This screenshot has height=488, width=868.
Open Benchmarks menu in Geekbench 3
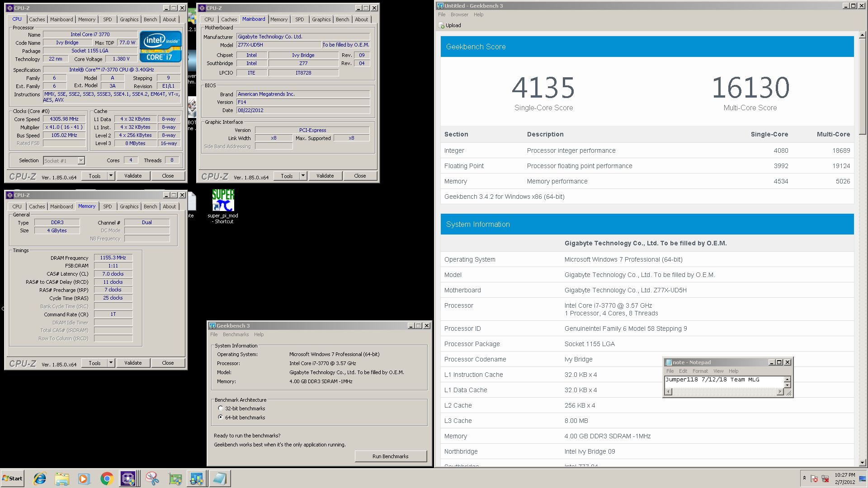tap(236, 335)
